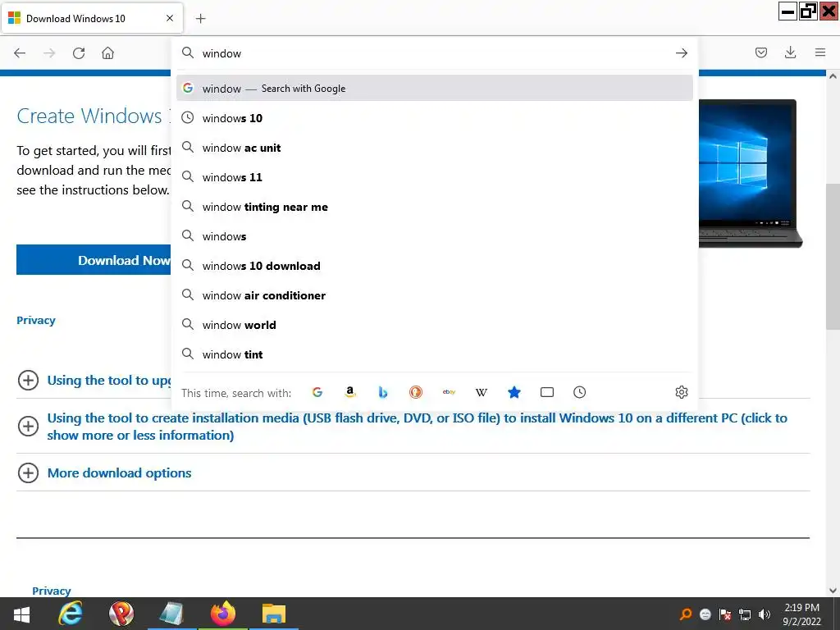Open the Windows Start menu
This screenshot has width=840, height=630.
point(21,614)
